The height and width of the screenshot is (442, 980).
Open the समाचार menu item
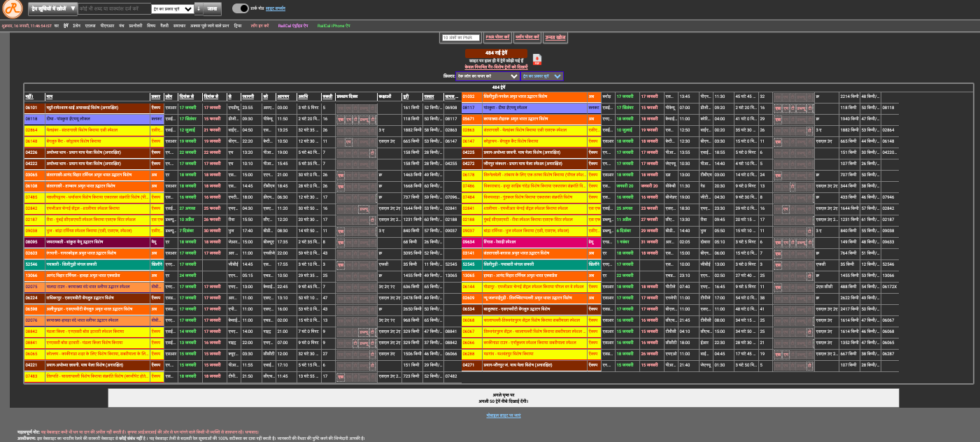click(180, 24)
